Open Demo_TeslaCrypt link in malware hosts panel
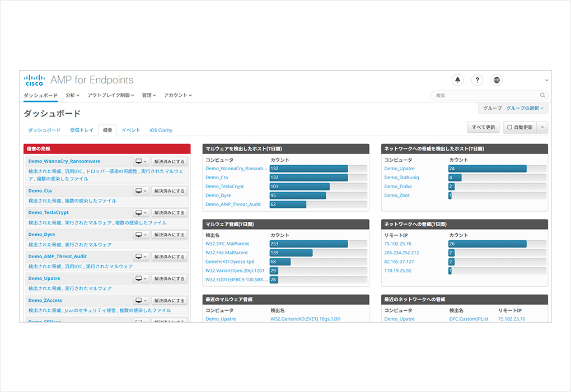This screenshot has width=571, height=392. 224,186
